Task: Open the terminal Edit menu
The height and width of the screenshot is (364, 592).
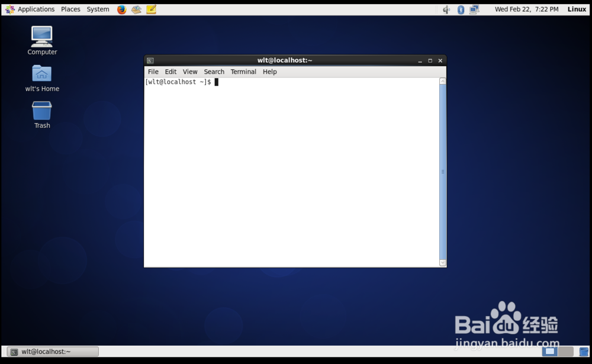Action: pyautogui.click(x=170, y=72)
